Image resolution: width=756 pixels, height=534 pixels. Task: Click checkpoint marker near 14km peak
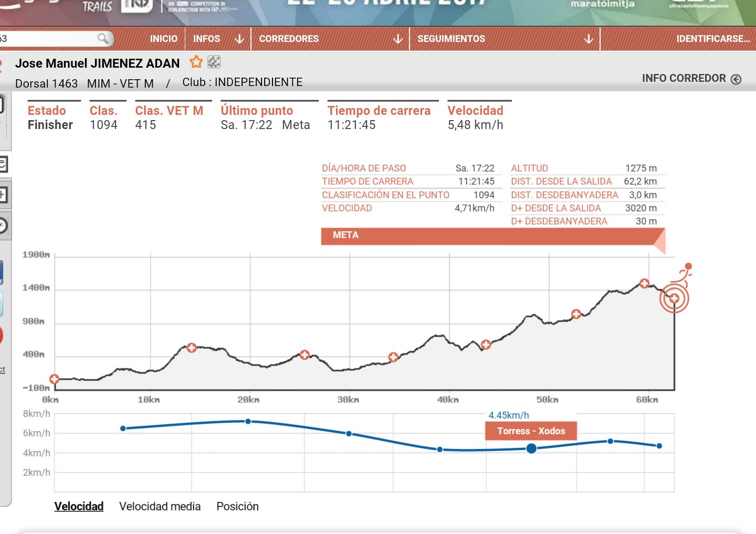[192, 347]
